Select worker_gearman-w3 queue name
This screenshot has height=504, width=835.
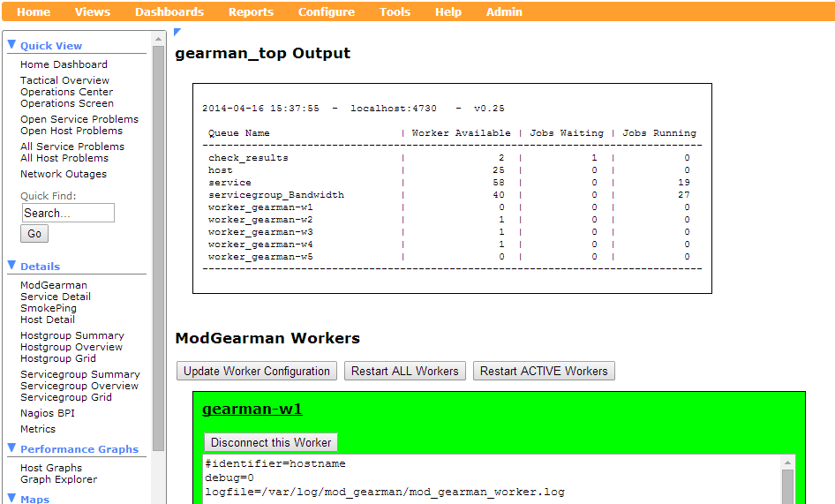click(260, 232)
